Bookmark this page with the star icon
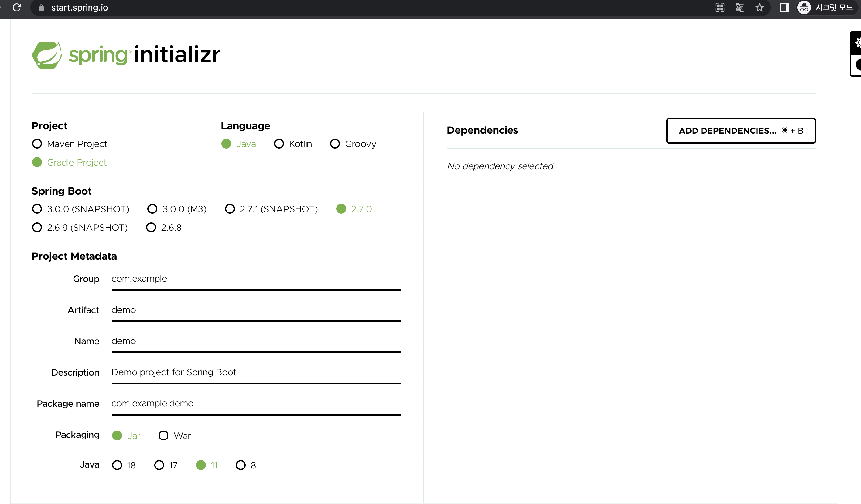Viewport: 861px width, 504px height. [760, 7]
